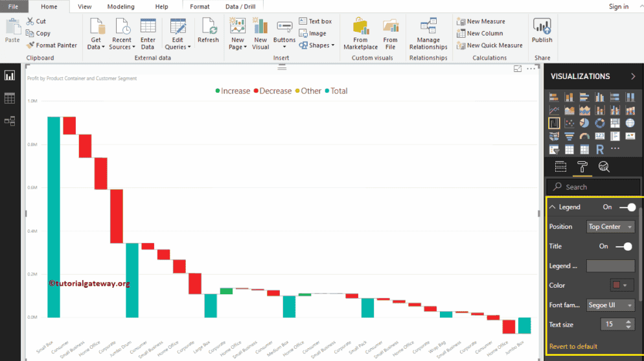
Task: Select the clustered column chart visual
Action: click(x=600, y=97)
